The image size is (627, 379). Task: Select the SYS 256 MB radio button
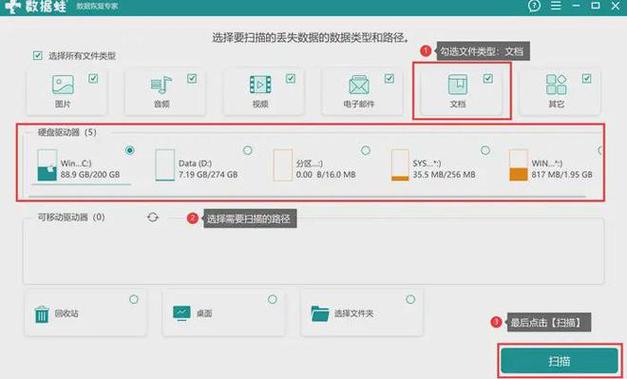485,150
